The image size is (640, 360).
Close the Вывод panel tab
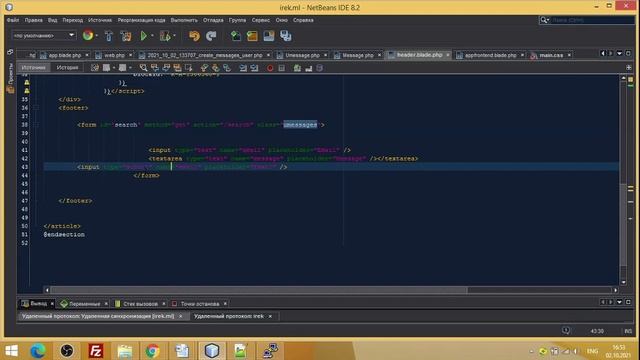point(52,304)
